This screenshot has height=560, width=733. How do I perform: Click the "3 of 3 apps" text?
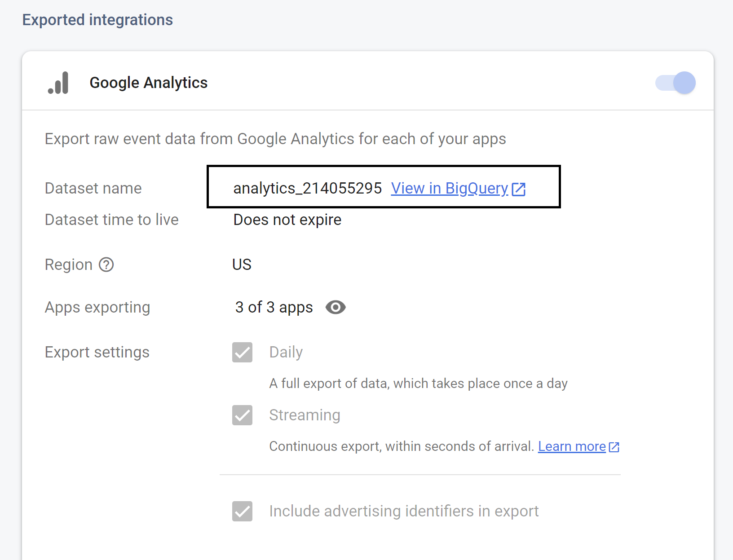coord(274,307)
